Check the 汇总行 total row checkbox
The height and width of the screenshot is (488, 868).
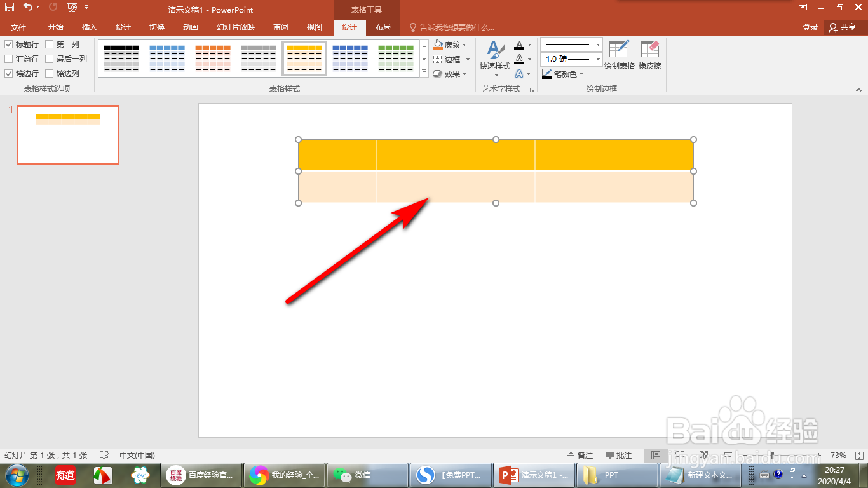[x=9, y=59]
